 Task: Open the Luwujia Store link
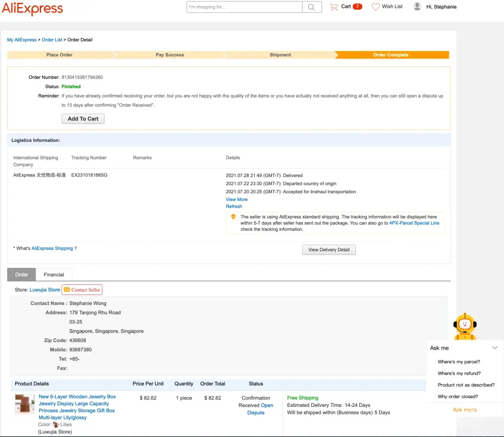click(45, 290)
